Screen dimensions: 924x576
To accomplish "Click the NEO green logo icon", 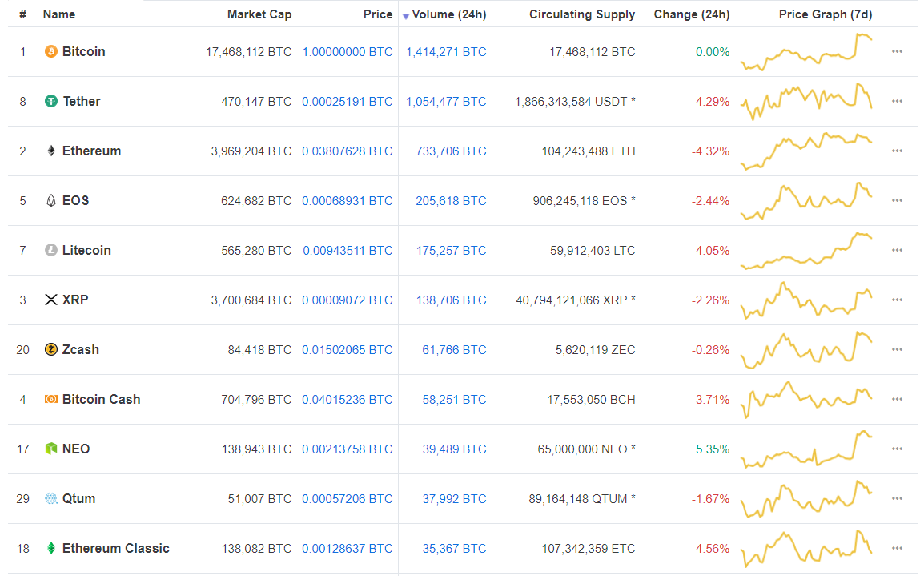I will click(x=51, y=449).
